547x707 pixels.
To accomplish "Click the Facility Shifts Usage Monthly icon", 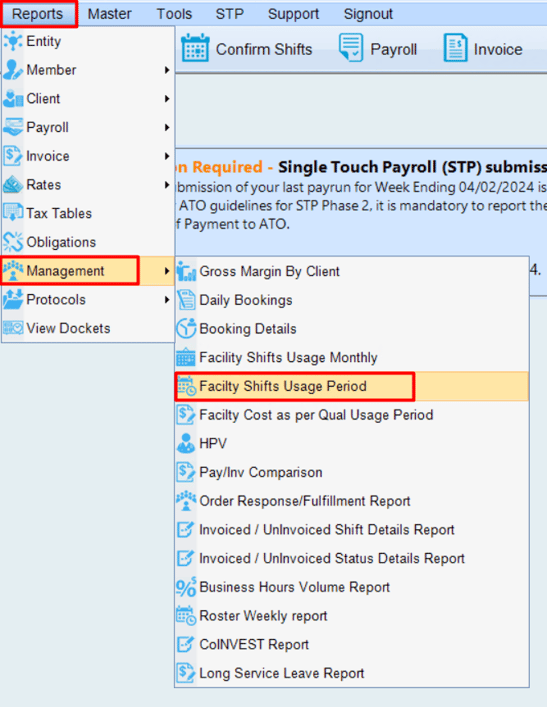I will (x=186, y=358).
